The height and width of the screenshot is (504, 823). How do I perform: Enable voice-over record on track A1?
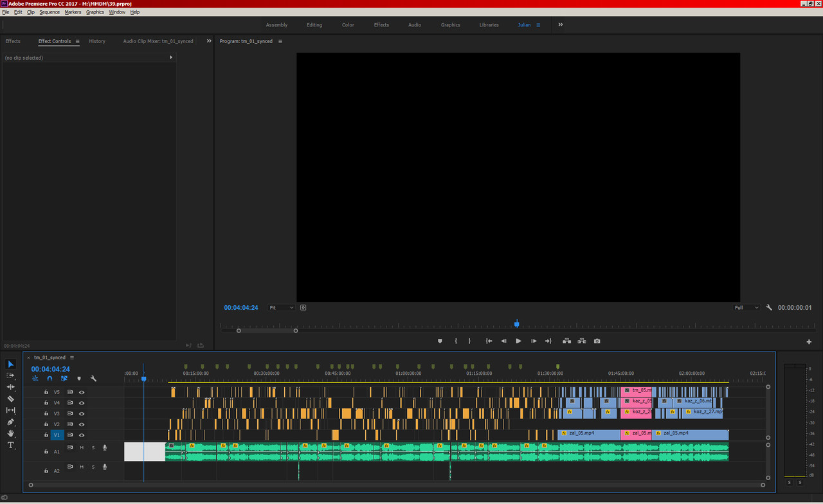click(105, 447)
